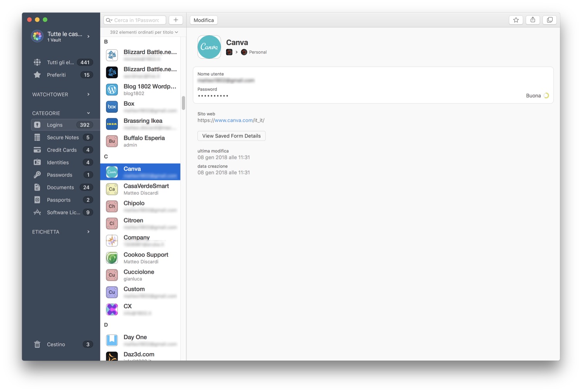
Task: Select the Preferiti star icon
Action: tap(37, 75)
